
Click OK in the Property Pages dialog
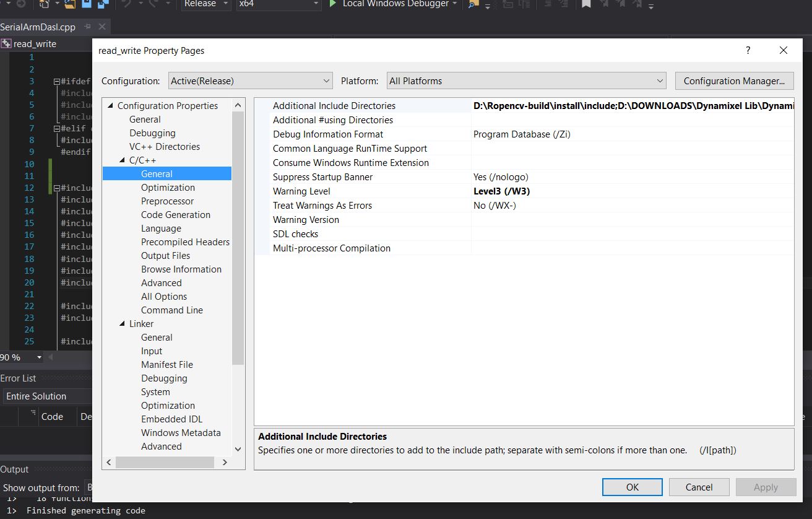(633, 487)
